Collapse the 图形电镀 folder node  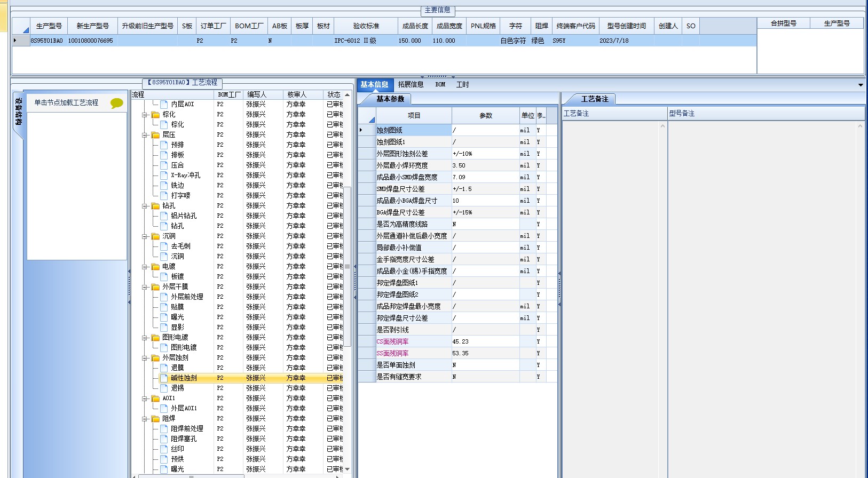145,338
